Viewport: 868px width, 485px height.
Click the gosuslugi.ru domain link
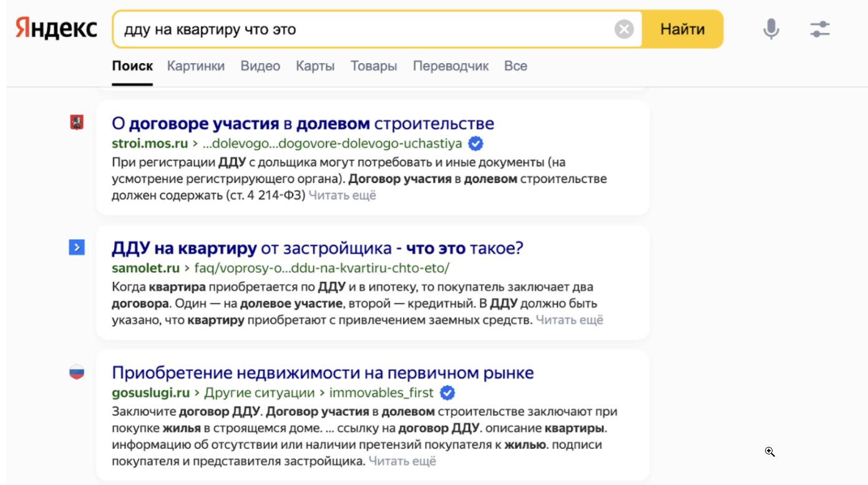click(150, 393)
